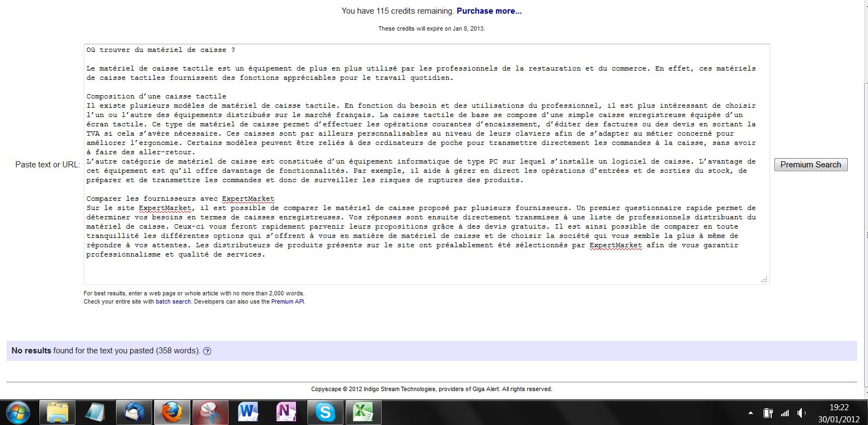Expand the hidden system tray icons
868x425 pixels.
[750, 413]
